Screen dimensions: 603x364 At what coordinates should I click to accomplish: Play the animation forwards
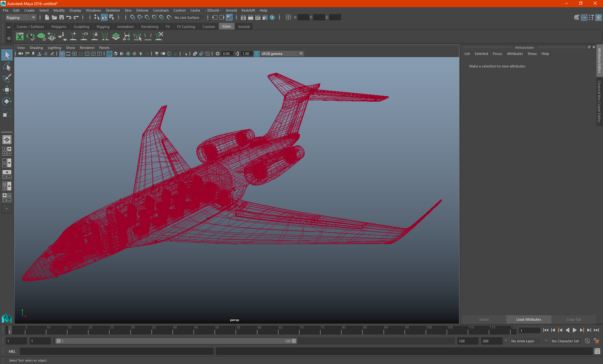pos(574,330)
